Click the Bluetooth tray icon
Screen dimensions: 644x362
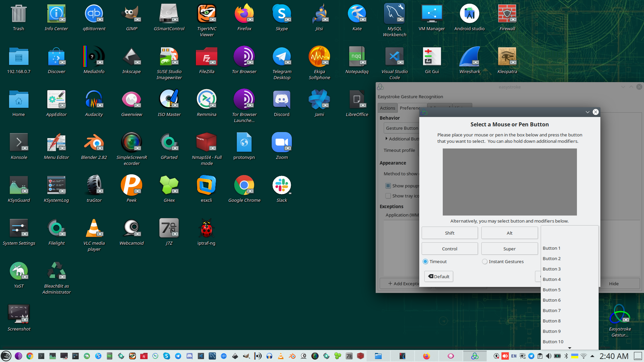point(566,356)
